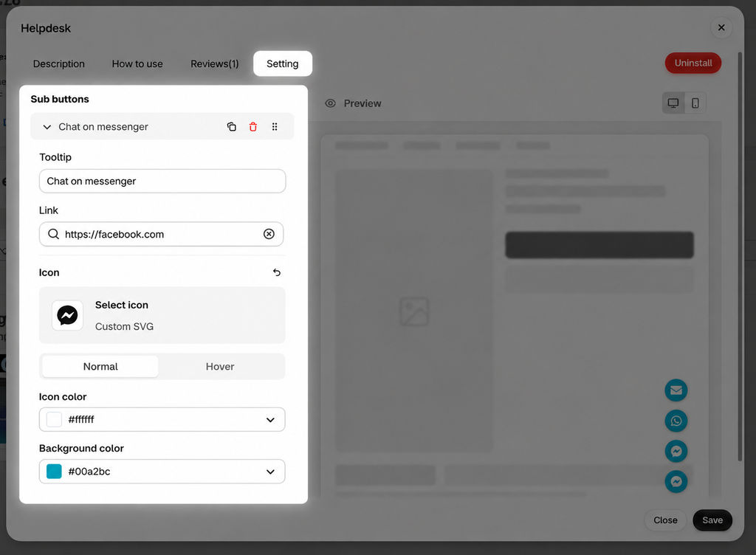Click the Sub buttons heading
The width and height of the screenshot is (756, 555).
pos(60,99)
